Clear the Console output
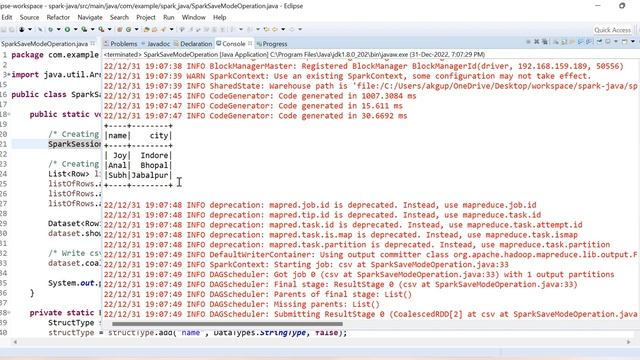The height and width of the screenshot is (360, 640). (x=556, y=42)
